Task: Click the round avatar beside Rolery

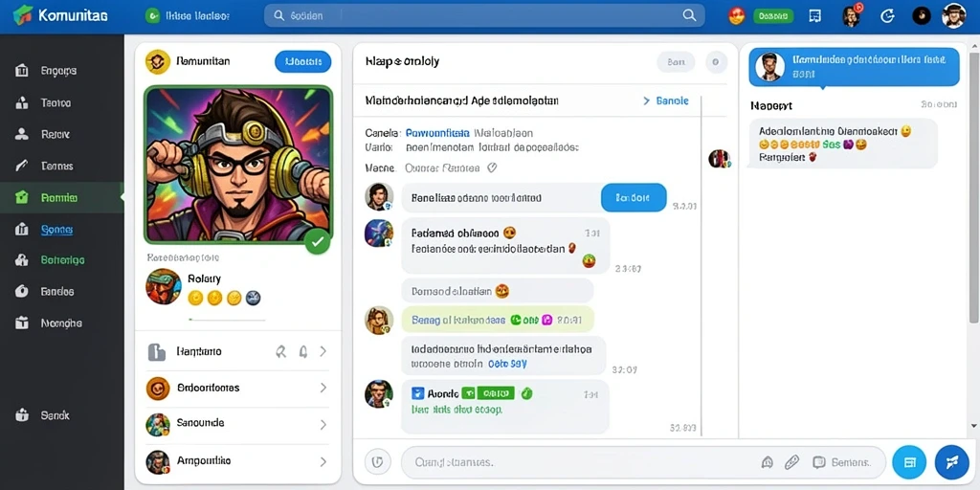Action: pyautogui.click(x=163, y=286)
